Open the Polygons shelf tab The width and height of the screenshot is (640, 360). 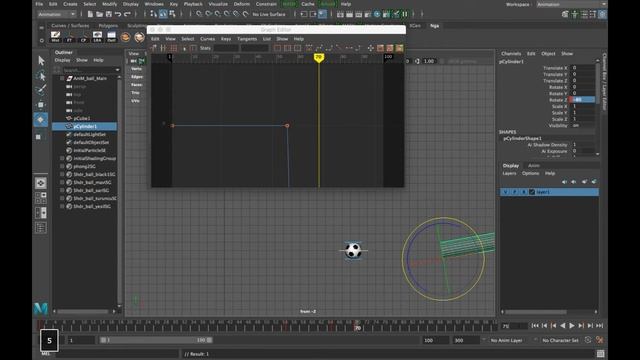[108, 26]
